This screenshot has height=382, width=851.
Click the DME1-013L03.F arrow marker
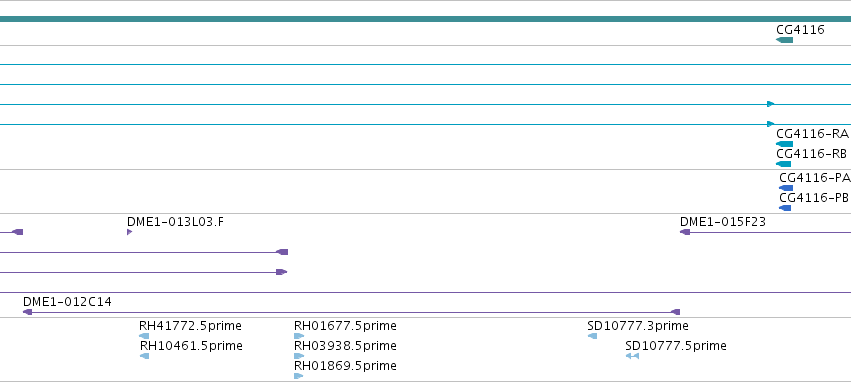[129, 232]
